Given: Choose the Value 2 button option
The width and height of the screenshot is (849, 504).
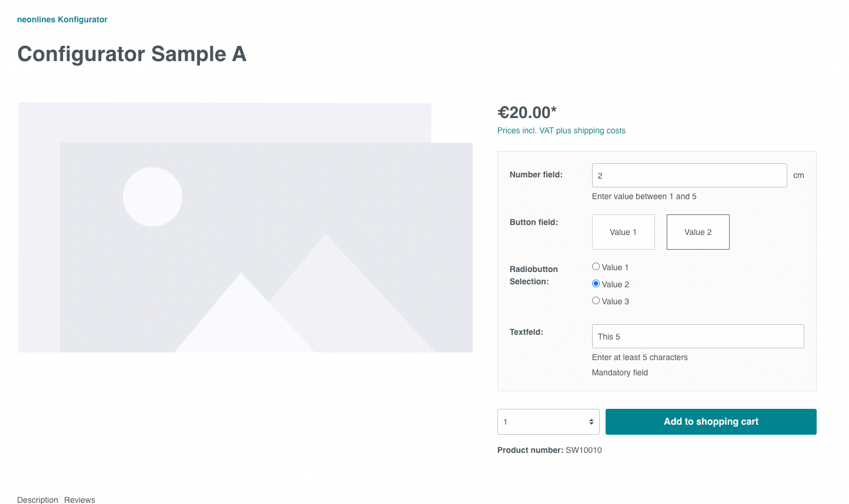Looking at the screenshot, I should point(698,232).
